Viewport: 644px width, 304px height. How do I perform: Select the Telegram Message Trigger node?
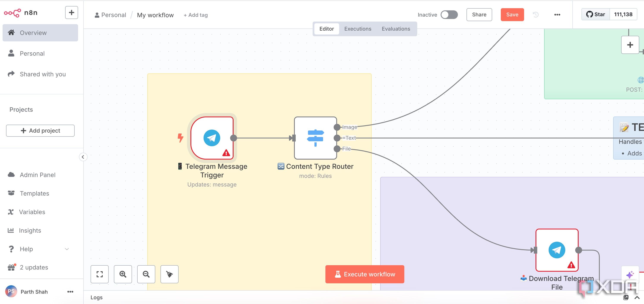pos(212,138)
